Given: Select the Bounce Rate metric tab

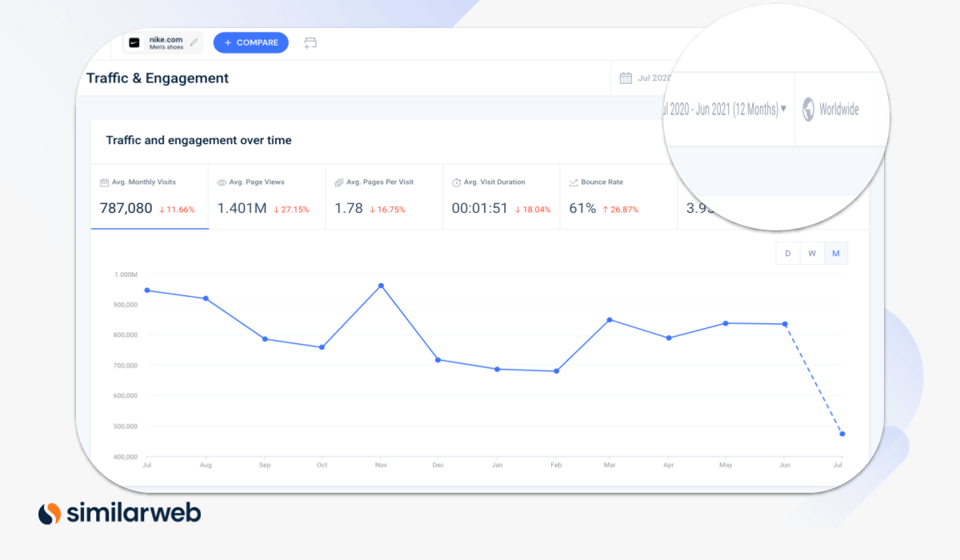Looking at the screenshot, I should click(618, 198).
